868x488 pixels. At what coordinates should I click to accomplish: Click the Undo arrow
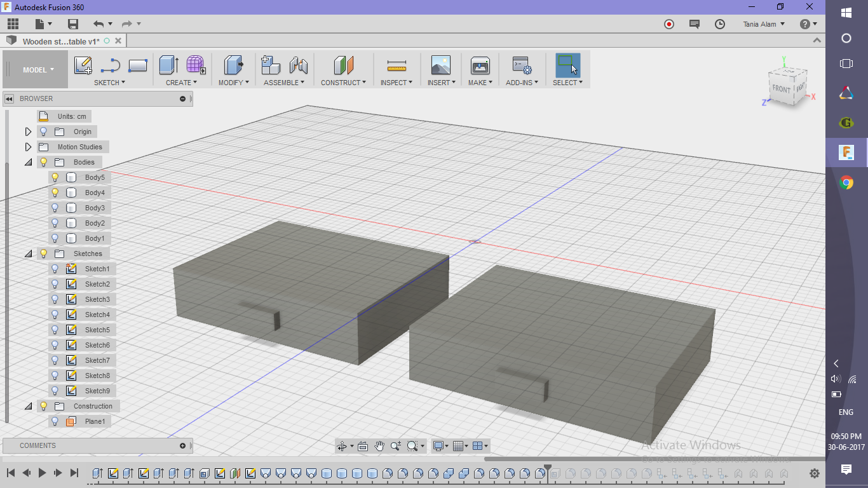point(98,24)
